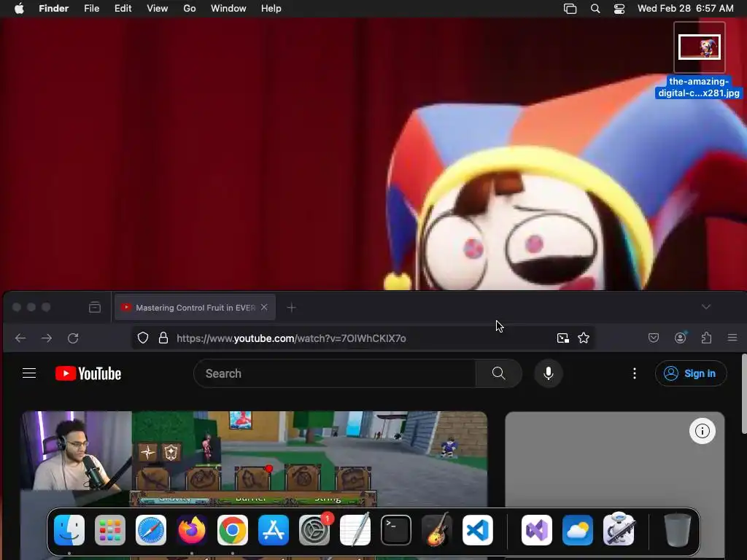Image resolution: width=747 pixels, height=560 pixels.
Task: Open Visual Studio Code from the Dock
Action: 477,530
